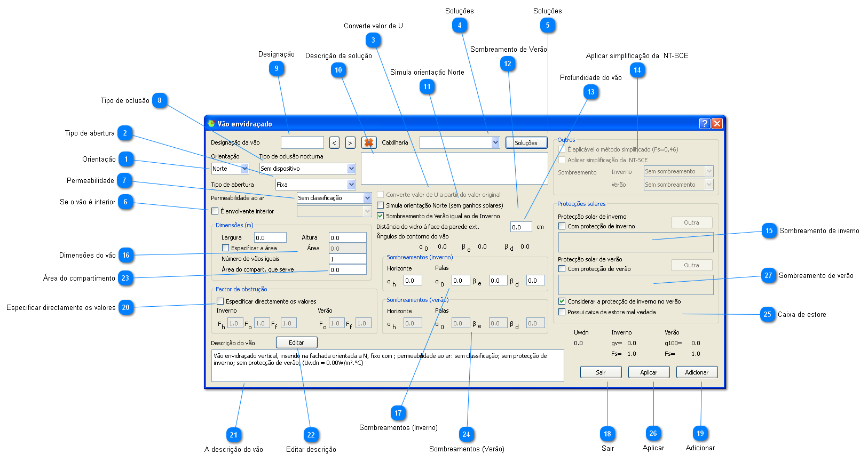Click the previous '<' navigation button

pyautogui.click(x=334, y=143)
